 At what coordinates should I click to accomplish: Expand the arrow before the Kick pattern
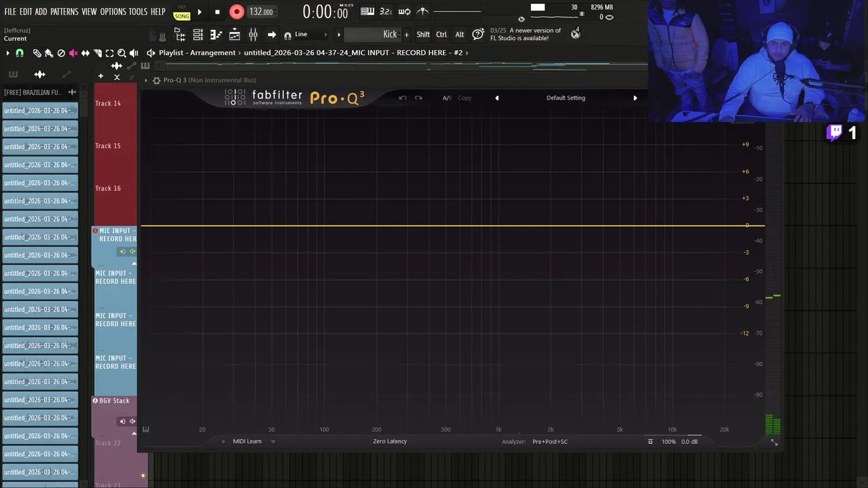click(339, 35)
